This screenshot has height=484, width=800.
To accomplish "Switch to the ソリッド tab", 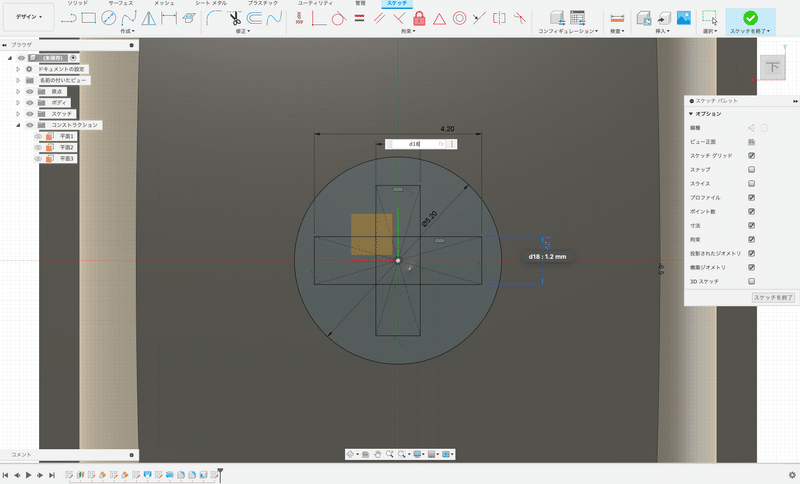I will click(78, 3).
